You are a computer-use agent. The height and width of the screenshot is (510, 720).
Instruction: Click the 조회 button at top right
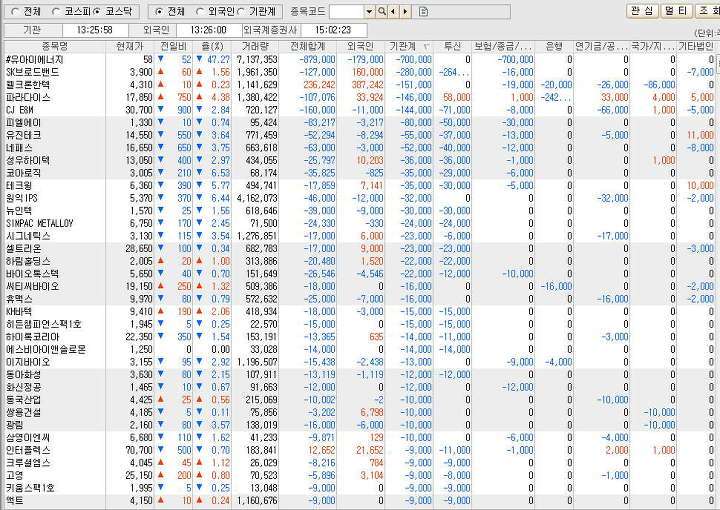click(x=707, y=11)
